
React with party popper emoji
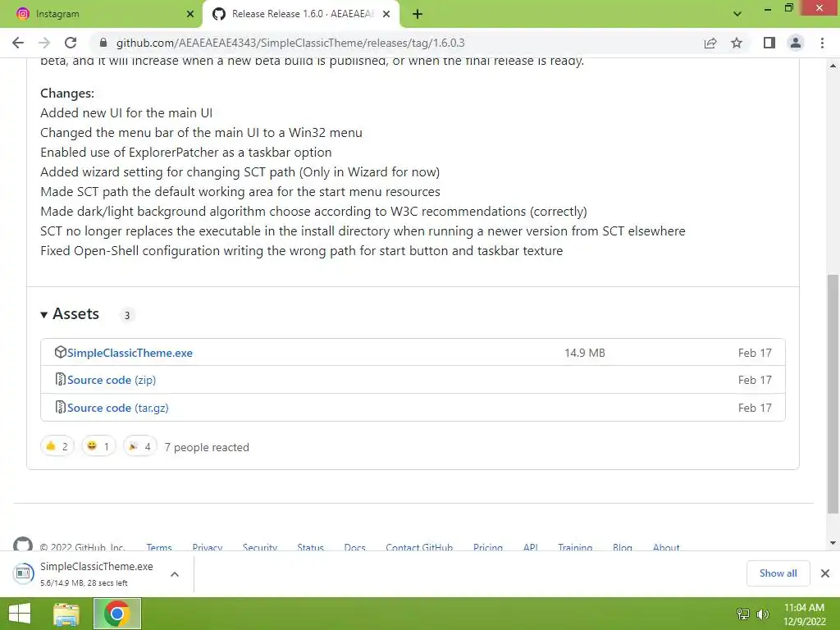point(139,446)
